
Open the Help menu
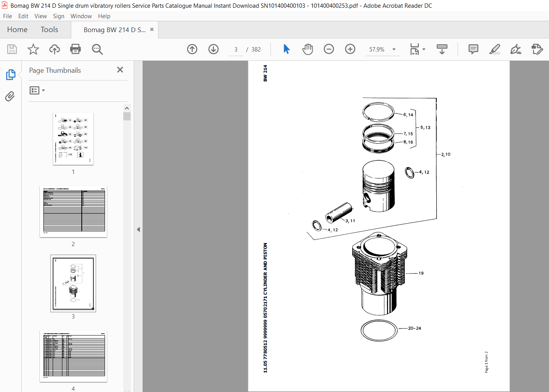pyautogui.click(x=104, y=16)
